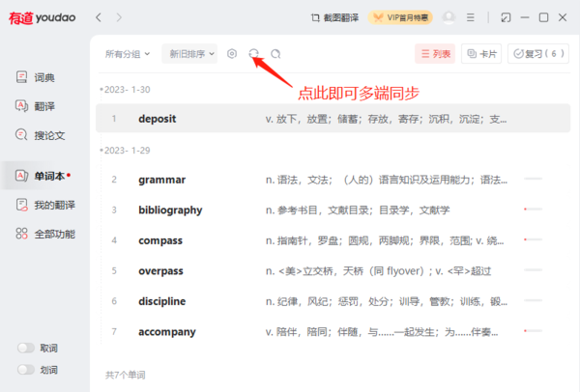This screenshot has height=392, width=580.
Task: Click the sync wordbook icon
Action: (254, 54)
